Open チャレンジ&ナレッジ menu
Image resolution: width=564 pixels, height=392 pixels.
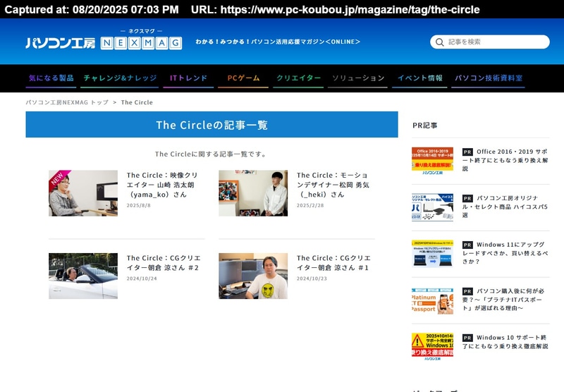[120, 78]
